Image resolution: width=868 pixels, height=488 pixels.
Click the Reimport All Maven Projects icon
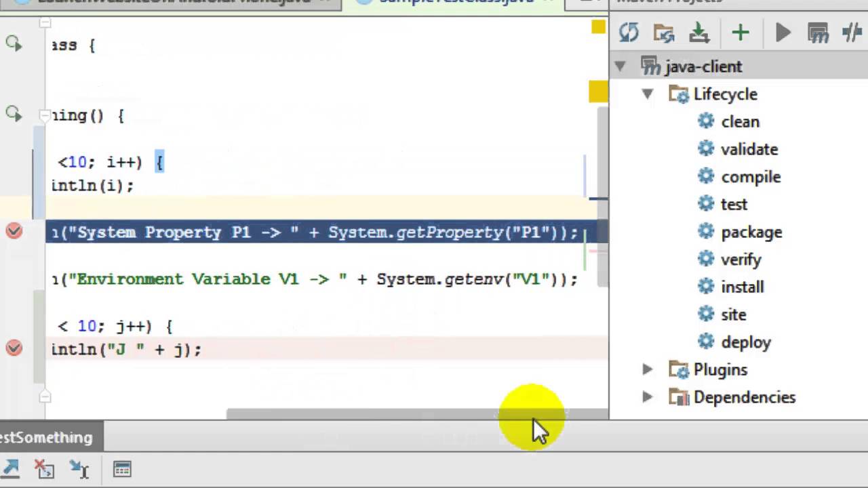629,33
